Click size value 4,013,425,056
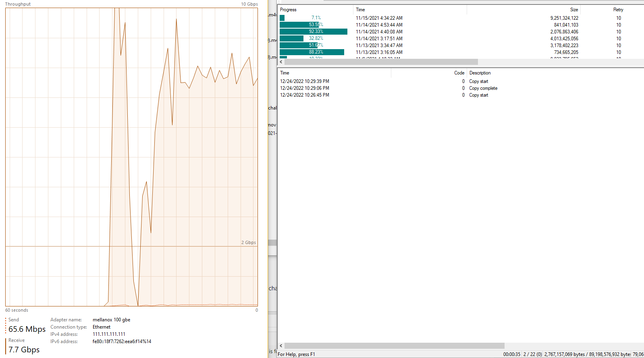This screenshot has height=358, width=644. (564, 39)
